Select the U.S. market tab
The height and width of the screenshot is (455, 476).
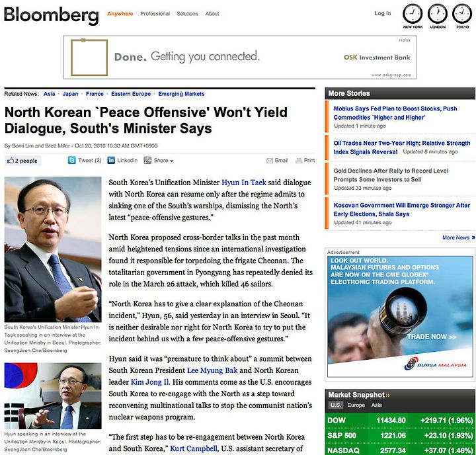[335, 405]
